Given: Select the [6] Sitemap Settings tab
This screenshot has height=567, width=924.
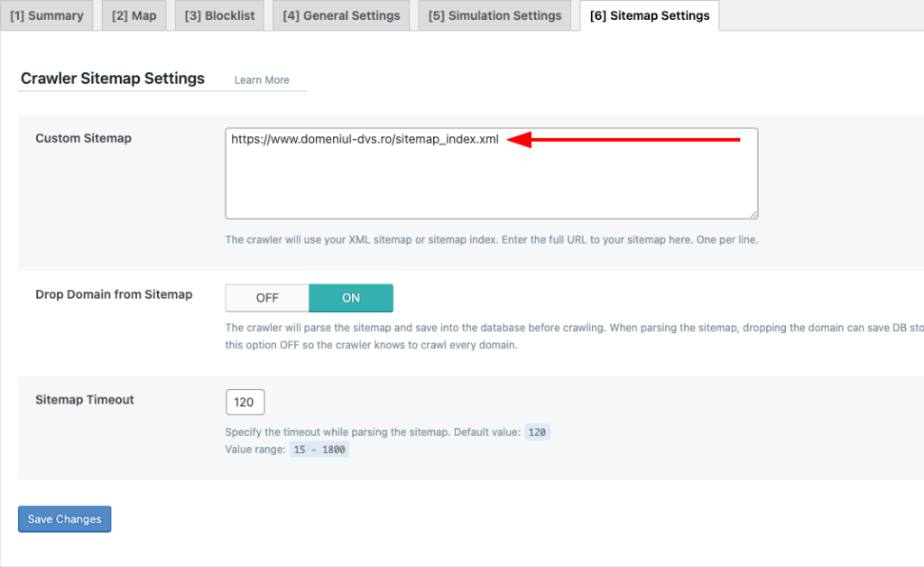Looking at the screenshot, I should [x=649, y=15].
